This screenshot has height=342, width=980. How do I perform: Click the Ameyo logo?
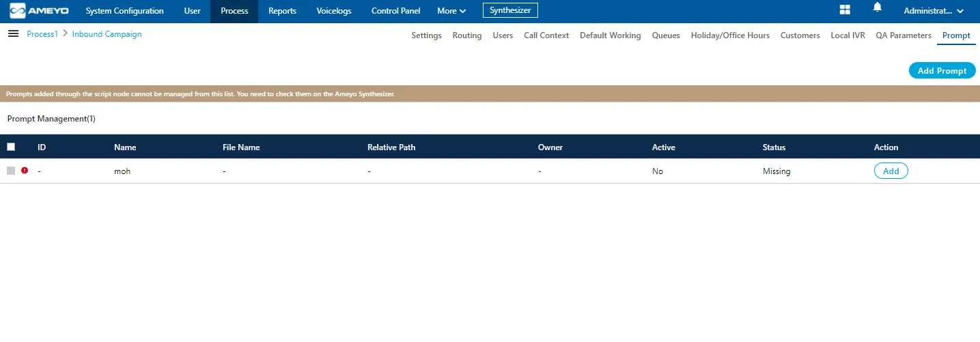point(39,11)
